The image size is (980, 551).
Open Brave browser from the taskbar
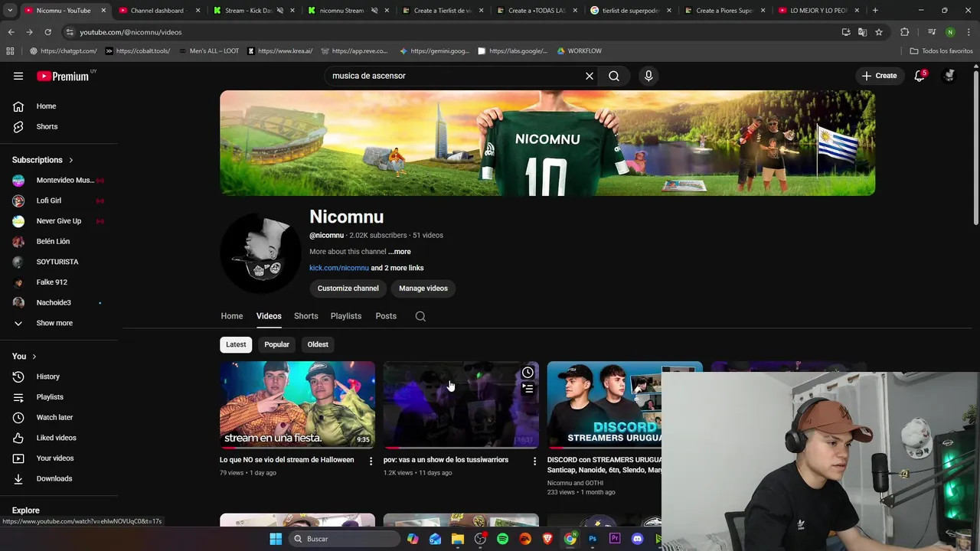coord(547,539)
